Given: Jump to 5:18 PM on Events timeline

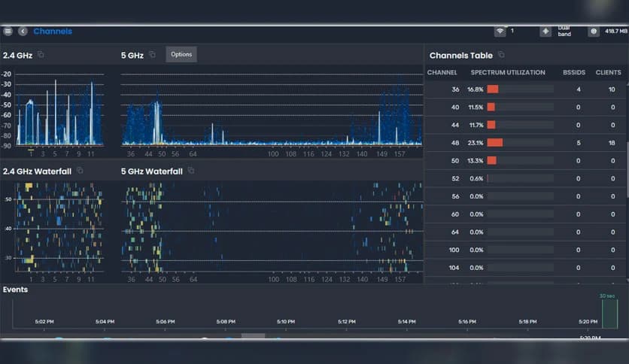Looking at the screenshot, I should tap(527, 321).
